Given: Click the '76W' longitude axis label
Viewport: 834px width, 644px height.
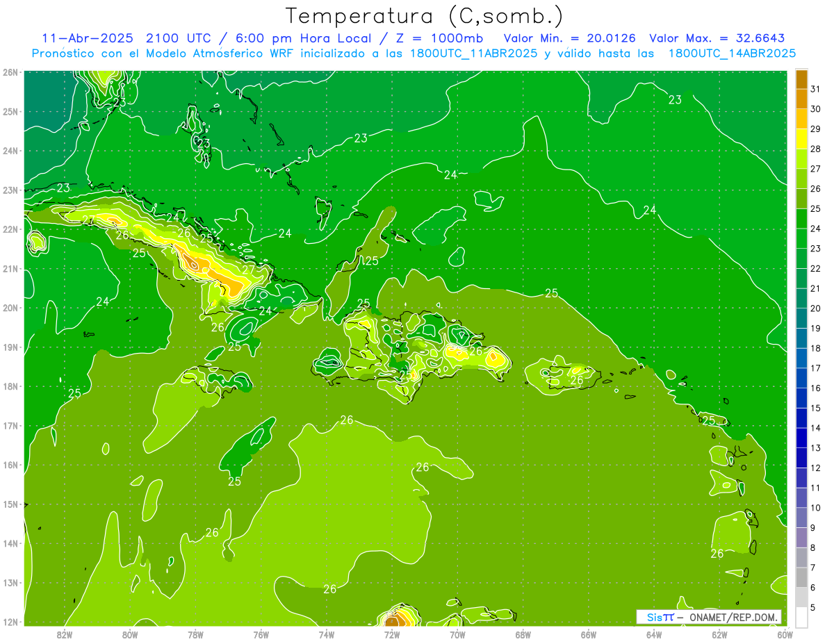Looking at the screenshot, I should (x=261, y=634).
